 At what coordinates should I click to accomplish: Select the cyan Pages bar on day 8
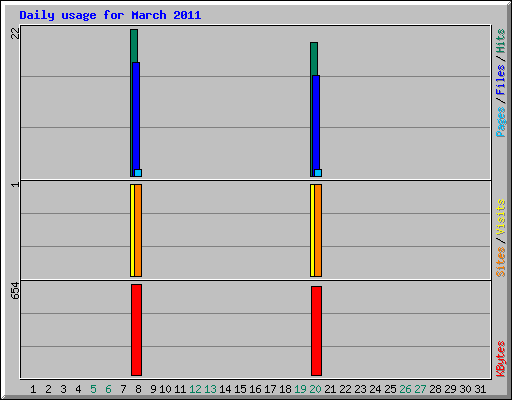pos(138,173)
